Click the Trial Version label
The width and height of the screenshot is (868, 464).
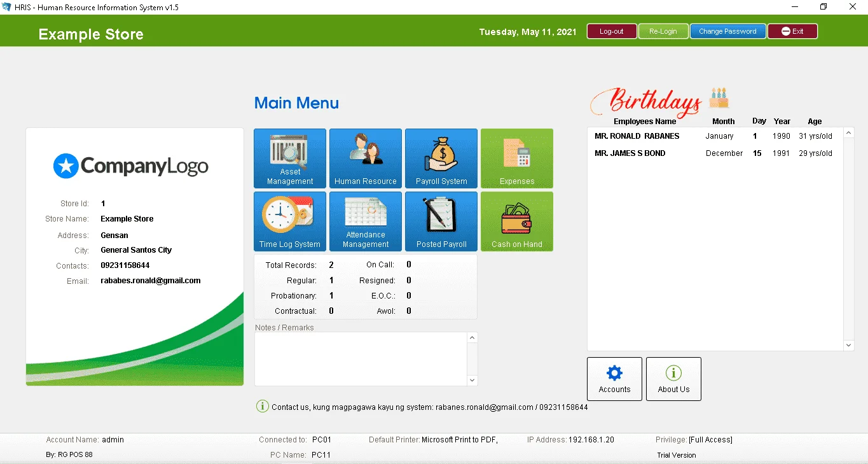click(677, 455)
